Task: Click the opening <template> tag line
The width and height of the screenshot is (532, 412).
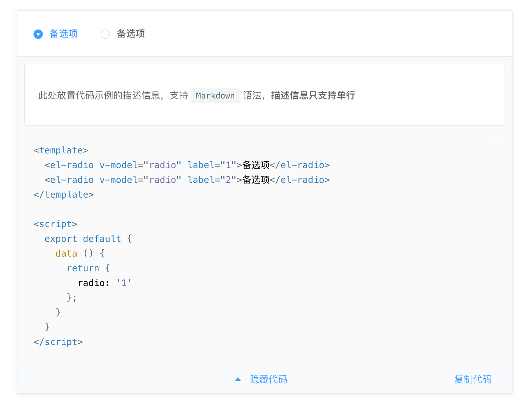Action: 61,150
